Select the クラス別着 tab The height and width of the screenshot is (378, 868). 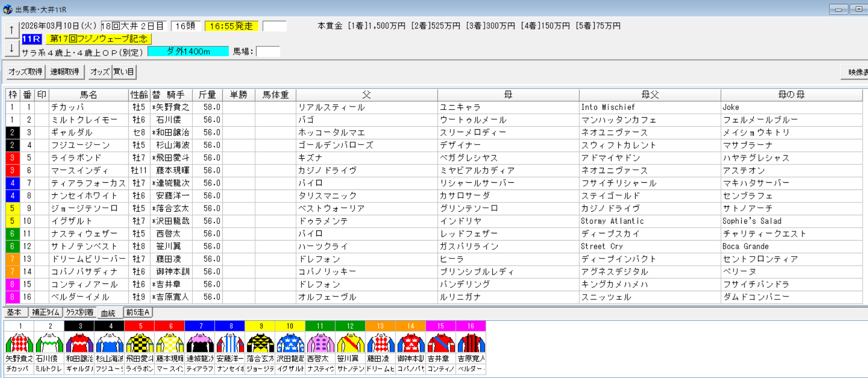(79, 312)
